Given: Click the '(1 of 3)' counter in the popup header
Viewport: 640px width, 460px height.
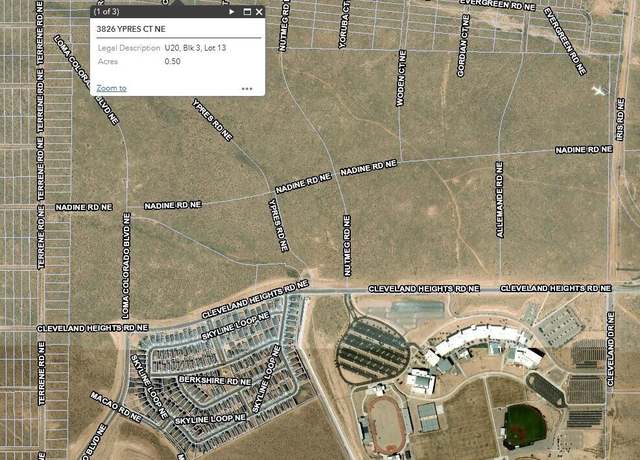Looking at the screenshot, I should [x=107, y=11].
